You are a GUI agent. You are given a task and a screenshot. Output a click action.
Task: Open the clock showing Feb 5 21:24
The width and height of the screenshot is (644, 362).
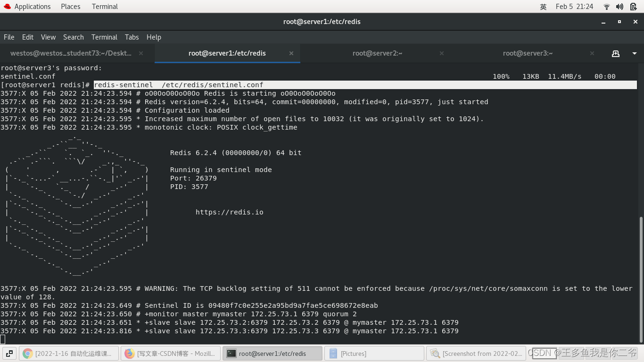pyautogui.click(x=574, y=7)
